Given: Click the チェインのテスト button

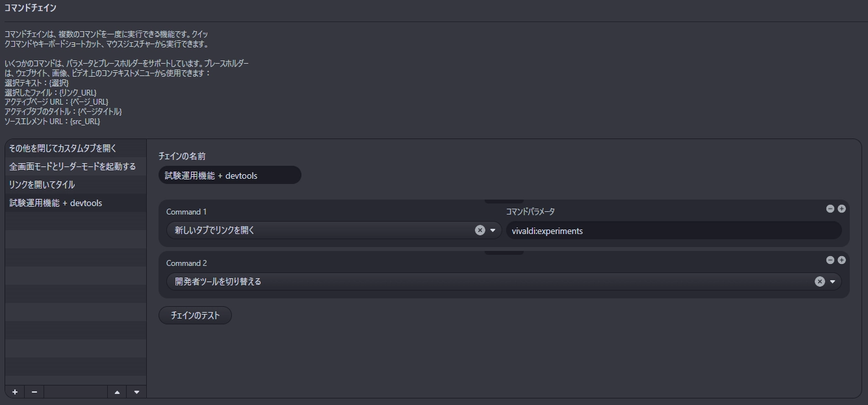Looking at the screenshot, I should pos(195,315).
